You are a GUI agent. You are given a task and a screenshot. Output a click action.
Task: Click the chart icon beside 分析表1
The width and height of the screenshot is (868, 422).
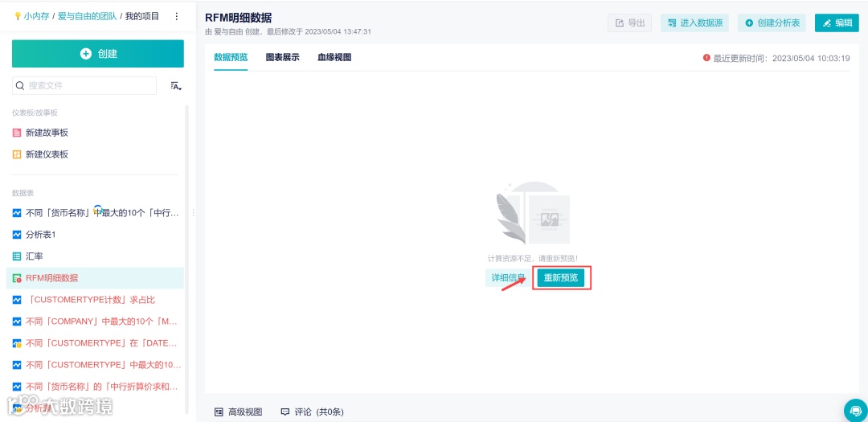point(17,235)
